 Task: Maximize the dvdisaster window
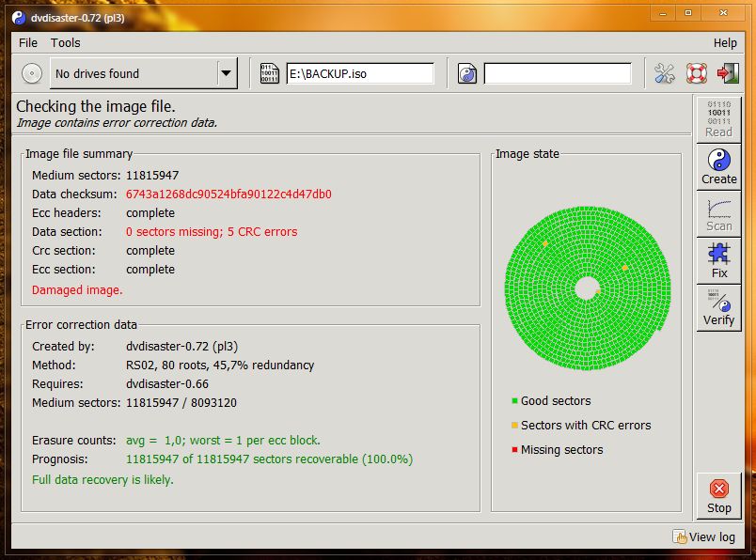click(688, 13)
